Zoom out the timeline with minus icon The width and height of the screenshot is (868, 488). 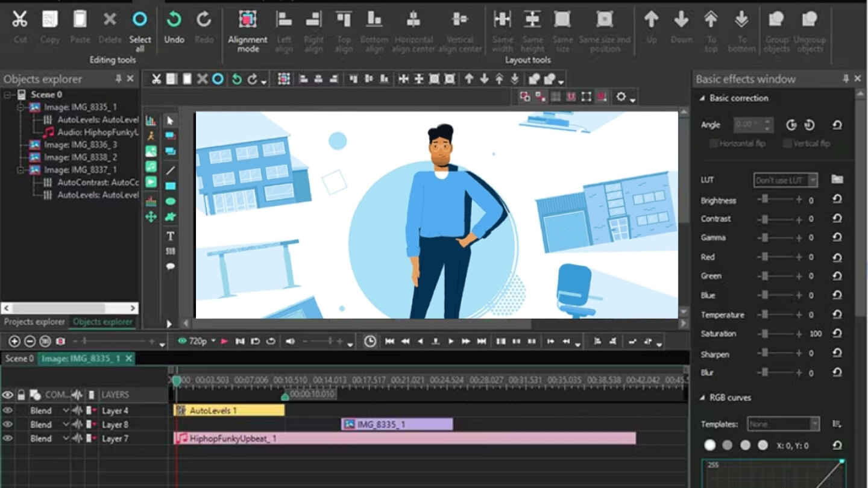coord(30,341)
